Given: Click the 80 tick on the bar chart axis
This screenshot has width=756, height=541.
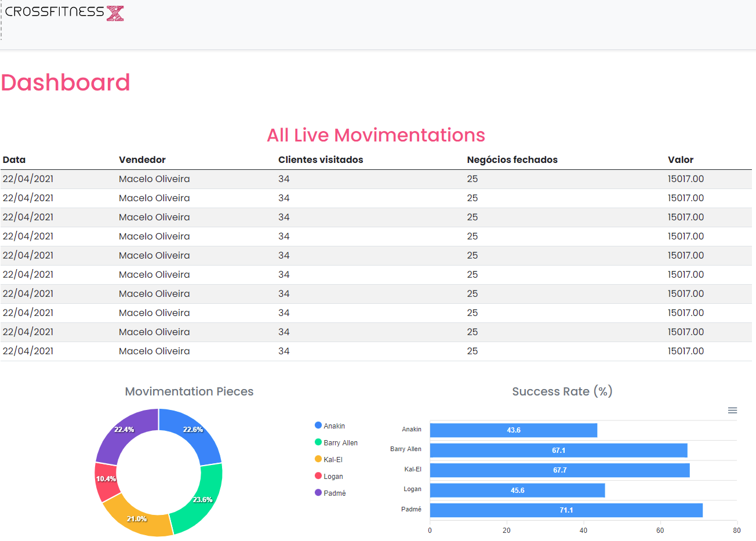Looking at the screenshot, I should [737, 531].
